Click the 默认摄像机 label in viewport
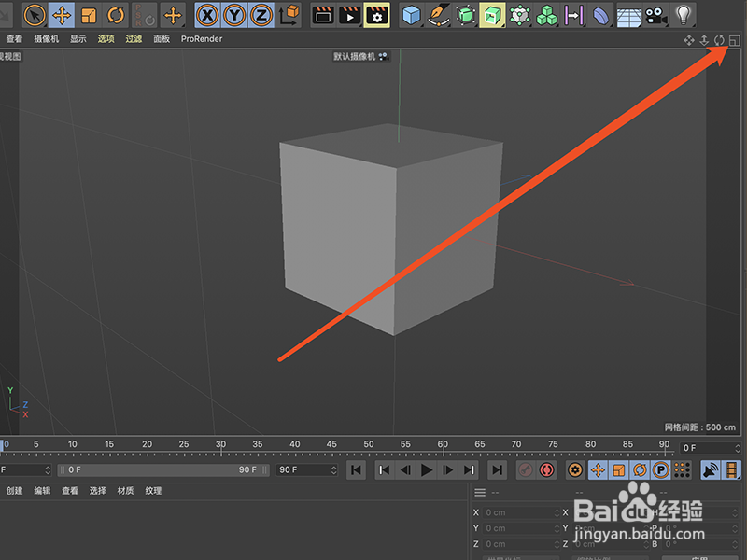 (354, 57)
